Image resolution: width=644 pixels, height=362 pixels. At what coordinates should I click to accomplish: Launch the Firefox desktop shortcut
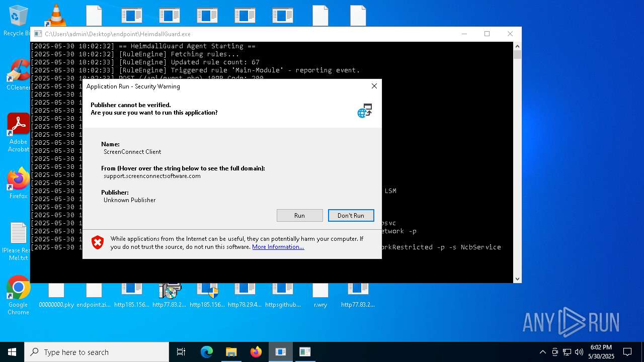coord(19,184)
